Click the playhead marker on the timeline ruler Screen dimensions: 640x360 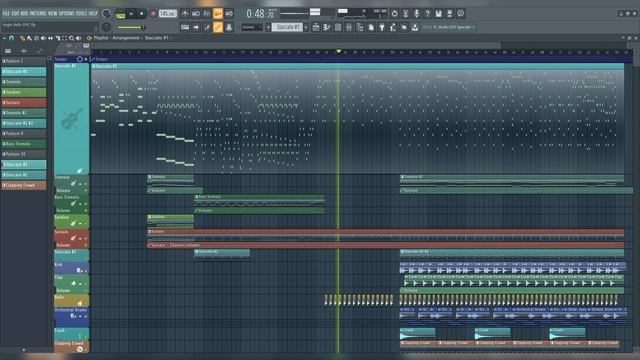click(338, 51)
